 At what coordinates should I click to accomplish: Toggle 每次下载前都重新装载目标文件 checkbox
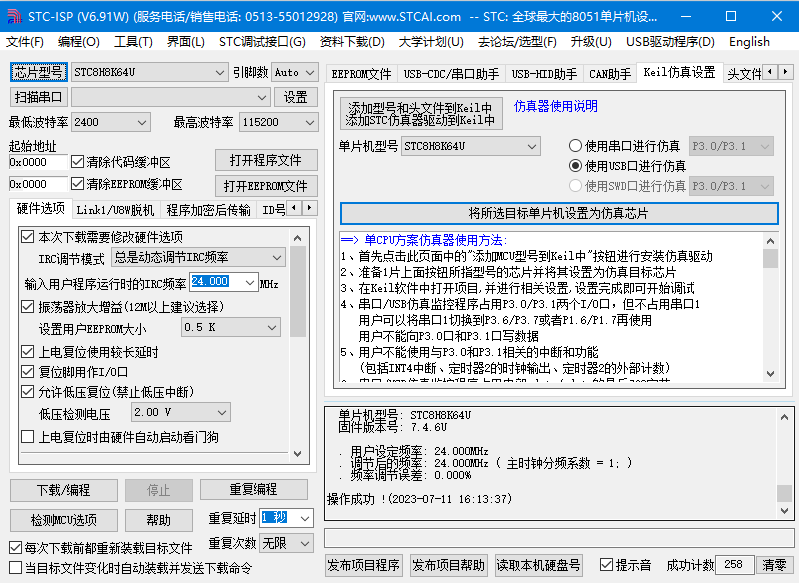tap(15, 548)
